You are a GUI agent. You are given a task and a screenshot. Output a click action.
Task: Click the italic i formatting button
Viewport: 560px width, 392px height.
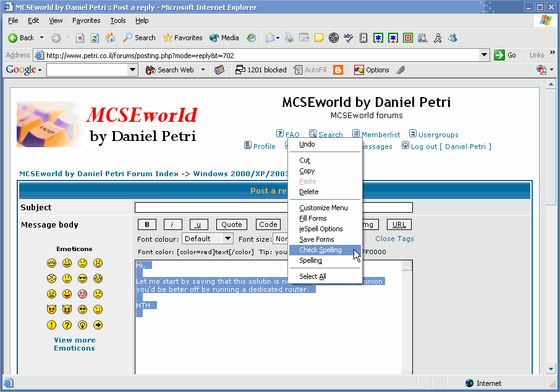point(173,224)
